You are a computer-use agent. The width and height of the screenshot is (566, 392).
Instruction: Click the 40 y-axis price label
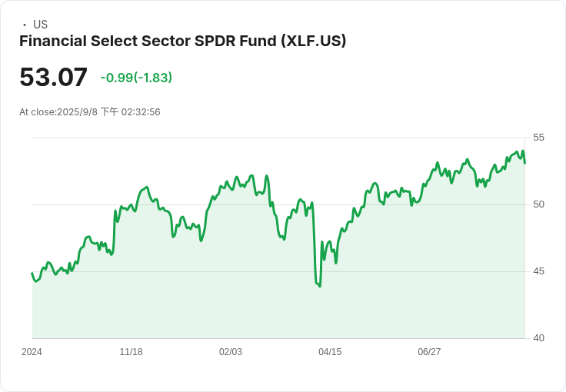point(538,338)
